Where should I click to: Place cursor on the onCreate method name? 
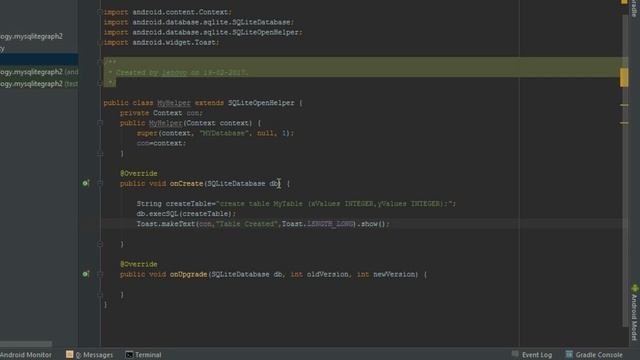click(x=186, y=184)
